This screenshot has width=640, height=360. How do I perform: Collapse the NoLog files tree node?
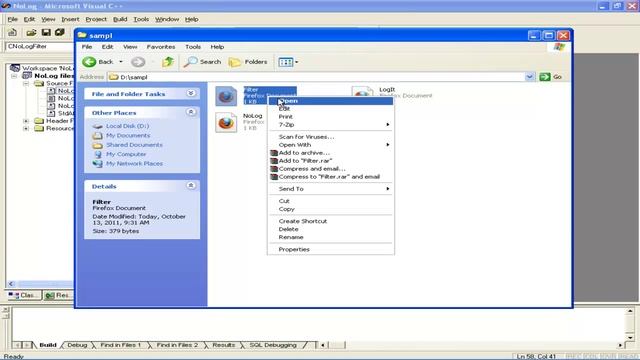pos(14,76)
